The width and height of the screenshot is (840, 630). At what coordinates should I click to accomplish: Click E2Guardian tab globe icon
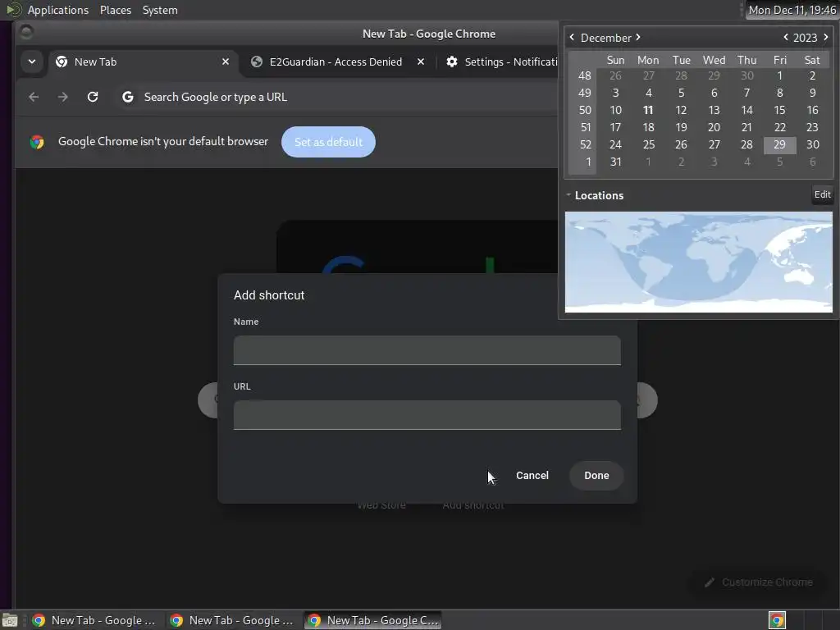coord(257,62)
